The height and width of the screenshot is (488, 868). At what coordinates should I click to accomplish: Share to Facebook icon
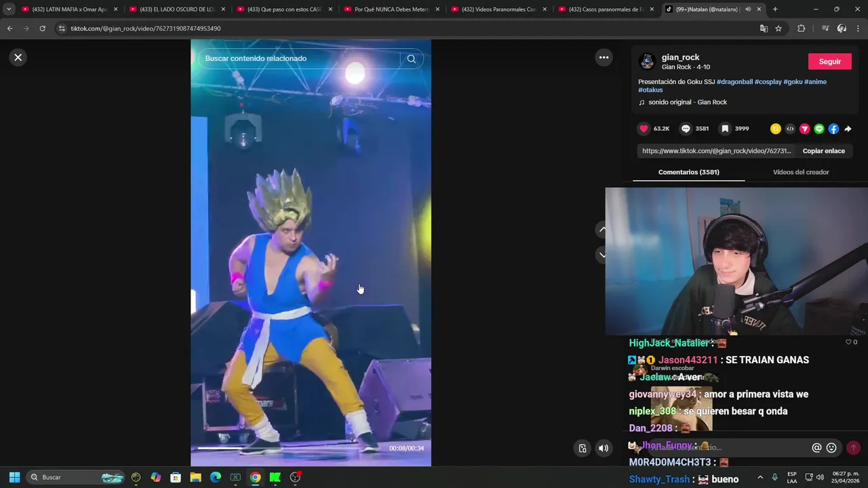[833, 129]
